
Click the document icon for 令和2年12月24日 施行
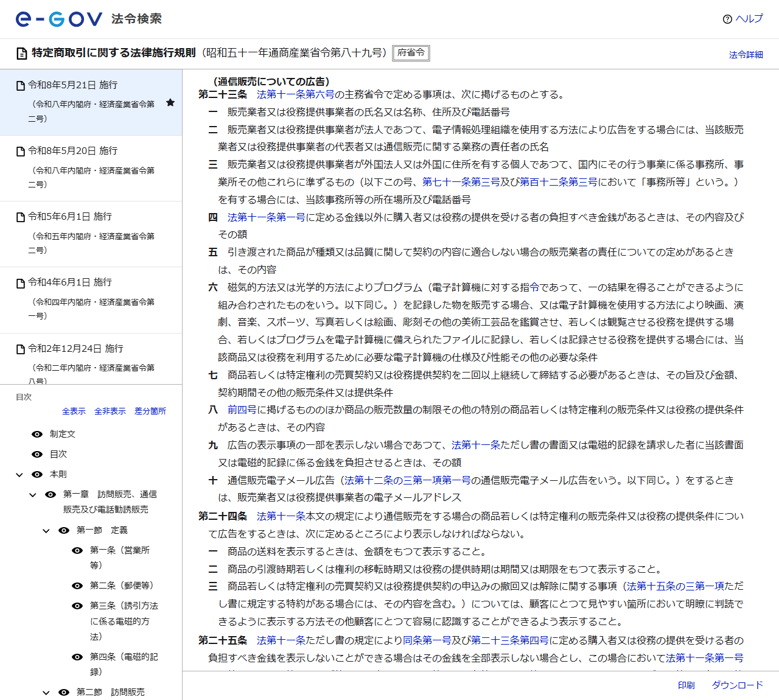21,349
